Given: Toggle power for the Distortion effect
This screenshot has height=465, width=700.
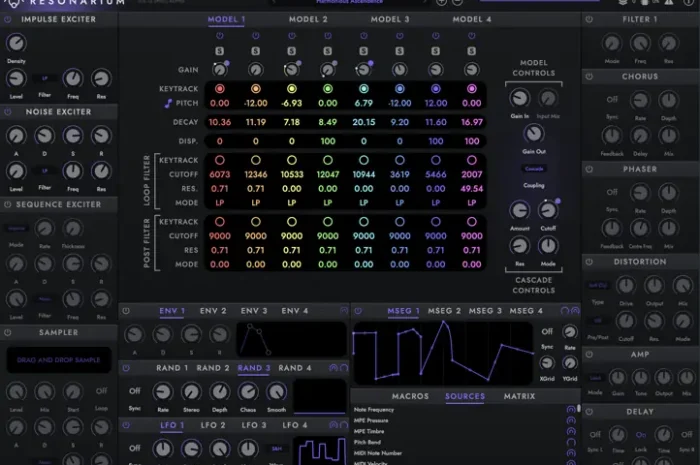Looking at the screenshot, I should pos(589,262).
